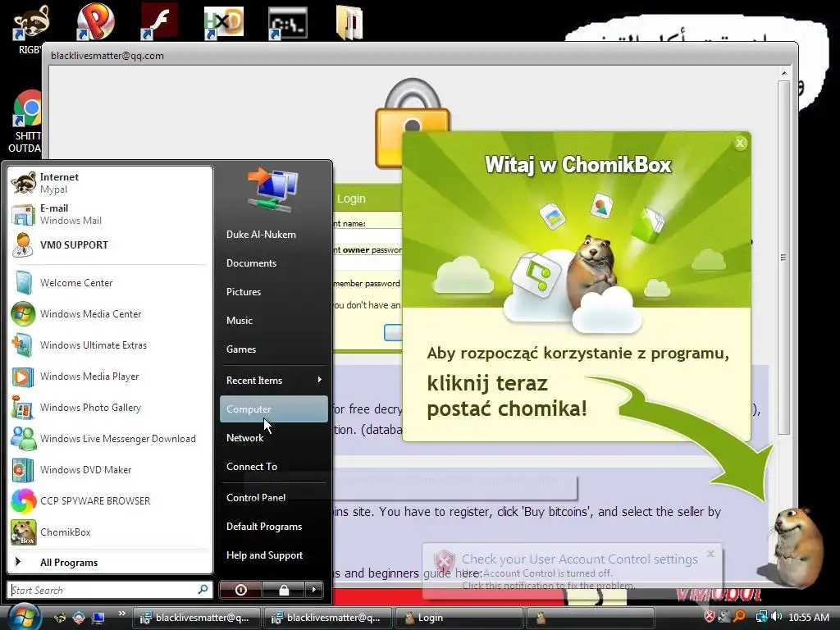
Task: Dismiss User Account Control notification balloon
Action: [x=710, y=554]
